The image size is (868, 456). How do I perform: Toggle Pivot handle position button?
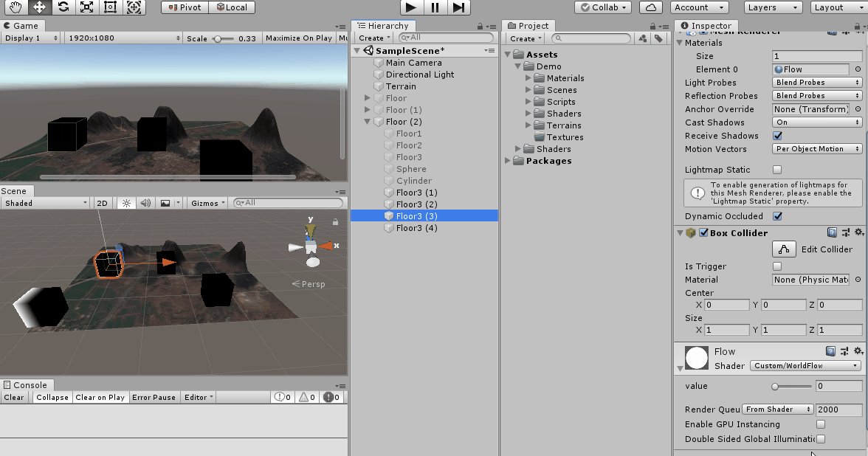(x=185, y=7)
